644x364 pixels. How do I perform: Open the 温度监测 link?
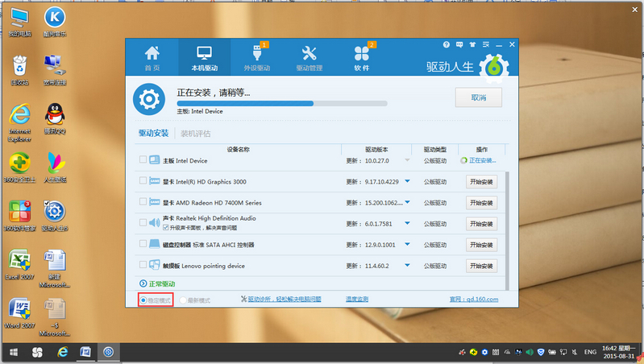[x=356, y=300]
